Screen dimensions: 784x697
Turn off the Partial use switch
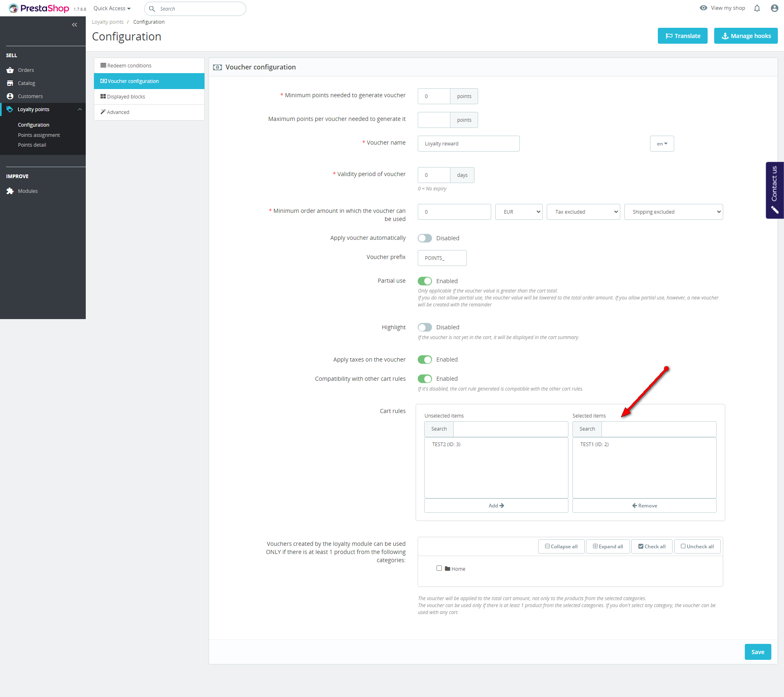tap(425, 281)
